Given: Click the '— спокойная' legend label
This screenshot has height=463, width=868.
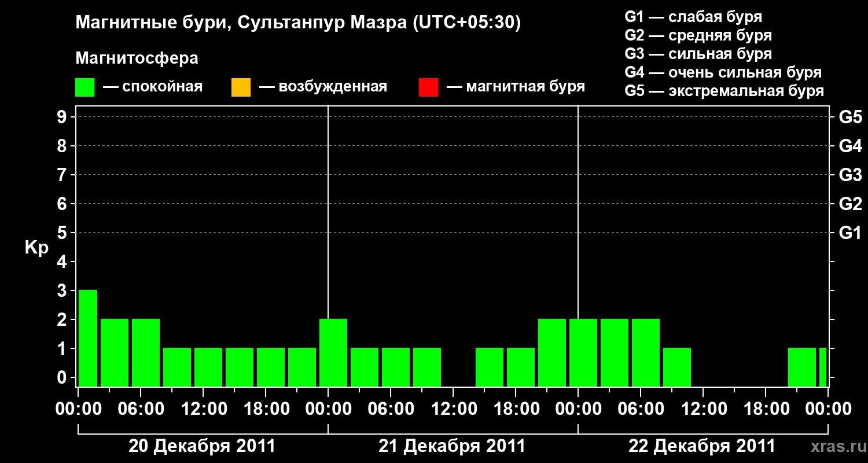Looking at the screenshot, I should [153, 87].
